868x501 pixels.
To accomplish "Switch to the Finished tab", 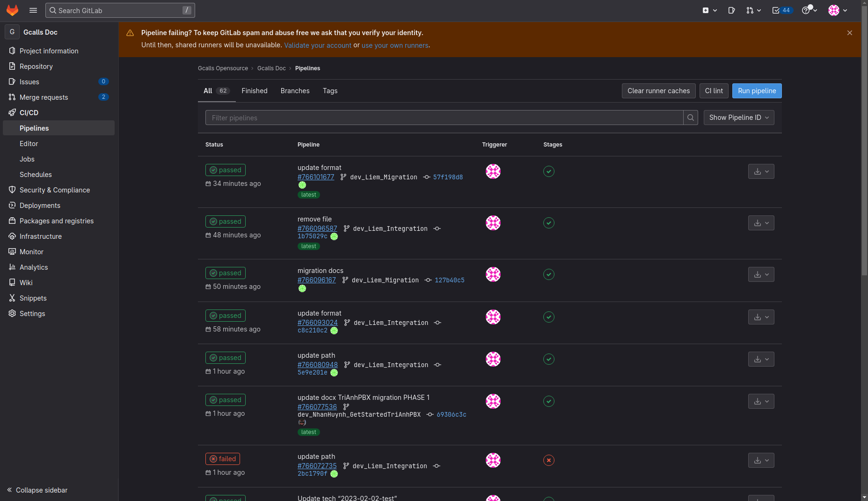I will pyautogui.click(x=255, y=91).
